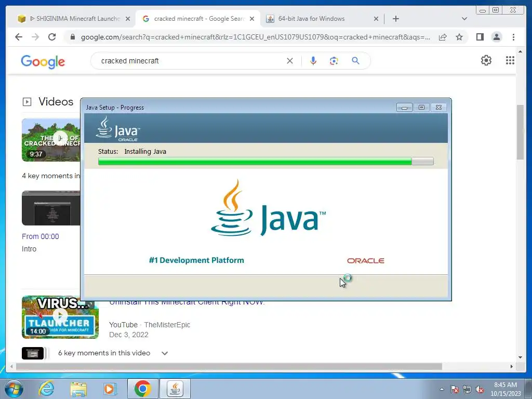Open Chrome side panel
Image resolution: width=532 pixels, height=399 pixels.
coord(480,37)
